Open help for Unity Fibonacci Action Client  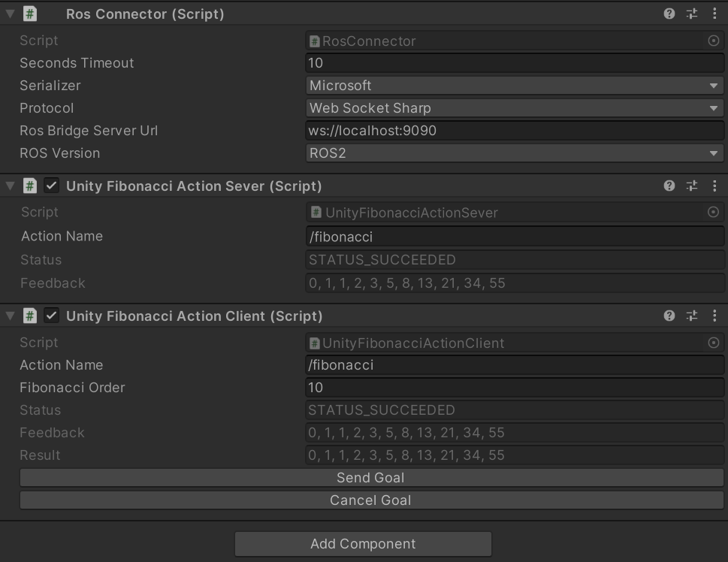669,316
